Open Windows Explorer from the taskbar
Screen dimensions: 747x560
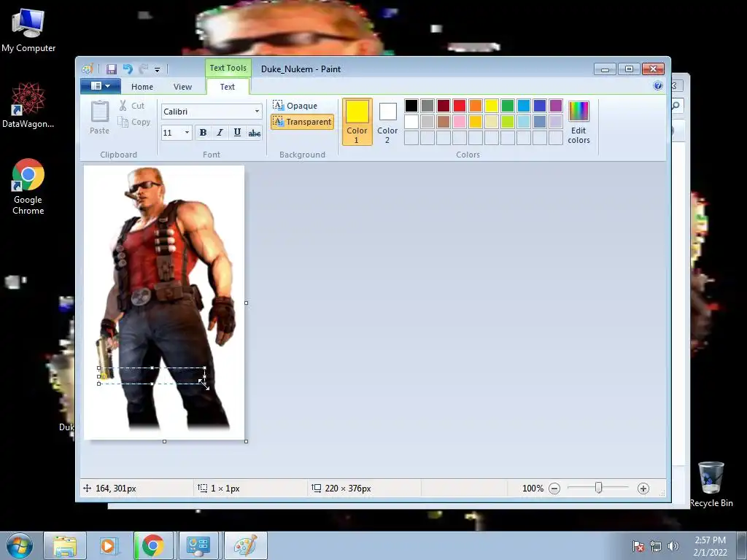(x=65, y=545)
